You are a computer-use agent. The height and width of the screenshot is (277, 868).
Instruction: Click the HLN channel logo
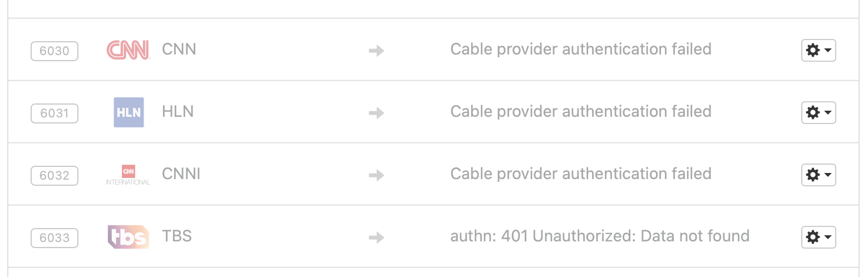129,112
